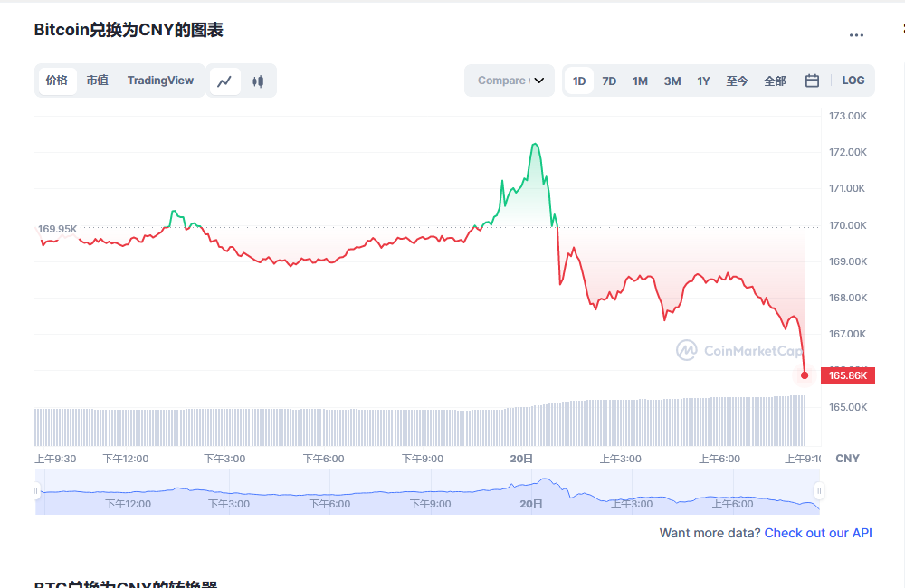Select the 7D time range
Screen dimensions: 905x588
pos(609,81)
